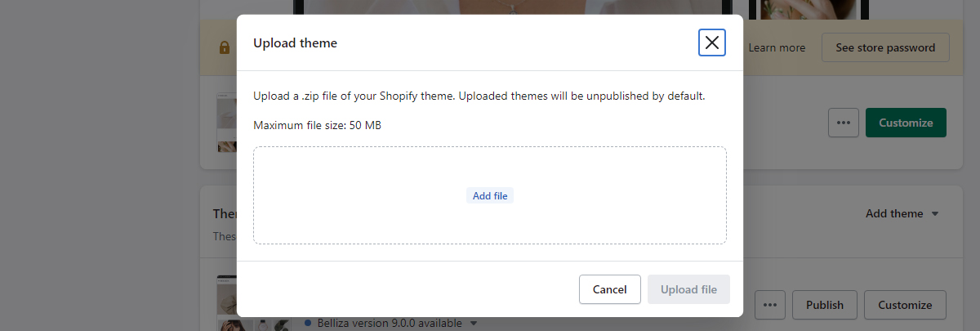Select the library theme thumbnail at the bottom left
980x331 pixels.
(227, 303)
